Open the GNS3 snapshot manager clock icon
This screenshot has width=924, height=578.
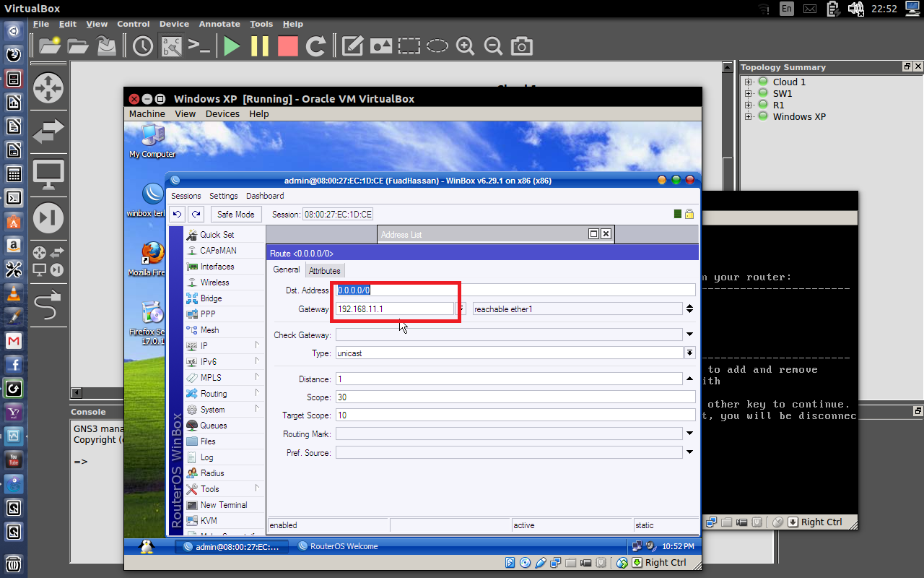143,46
